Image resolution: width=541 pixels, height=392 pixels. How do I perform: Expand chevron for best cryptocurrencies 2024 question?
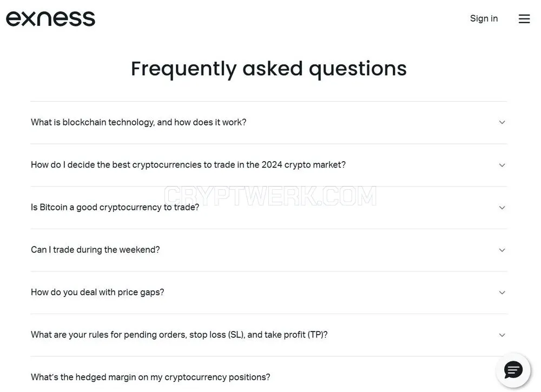pyautogui.click(x=502, y=165)
